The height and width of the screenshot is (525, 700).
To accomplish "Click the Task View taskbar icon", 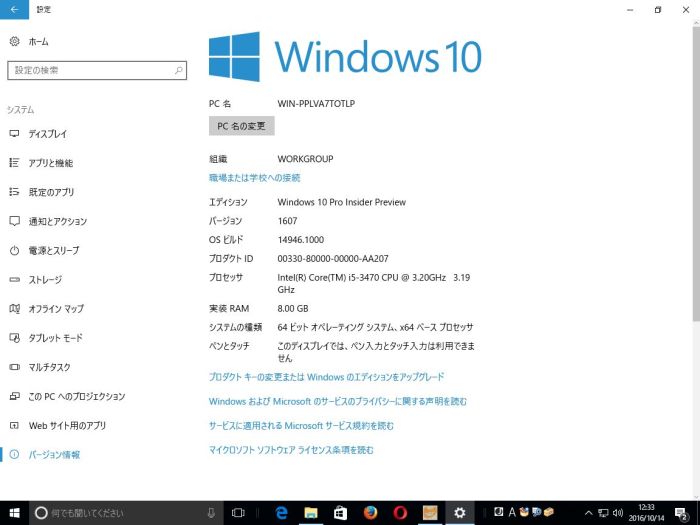I will [x=238, y=512].
